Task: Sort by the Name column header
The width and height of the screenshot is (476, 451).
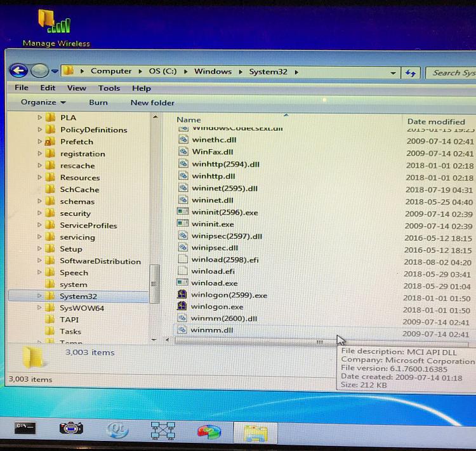Action: pos(188,120)
